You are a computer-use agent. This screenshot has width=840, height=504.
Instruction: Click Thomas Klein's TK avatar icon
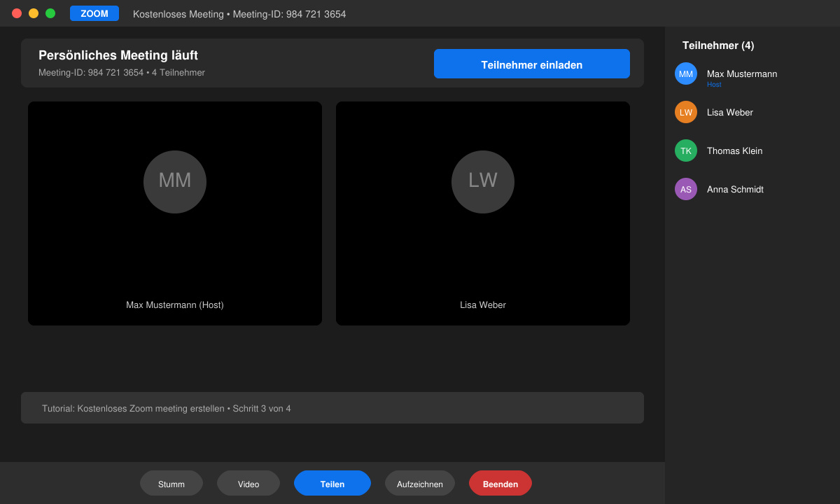pyautogui.click(x=686, y=150)
